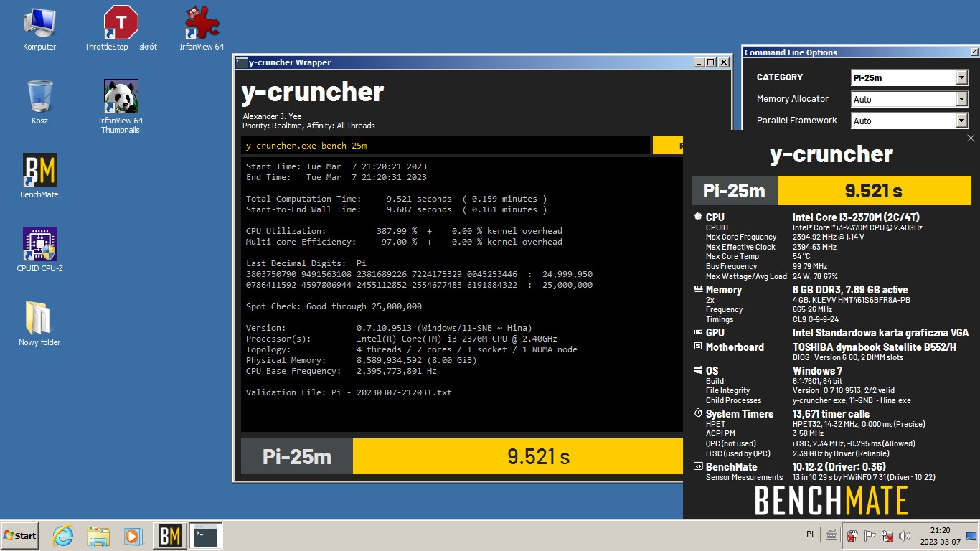The image size is (980, 551).
Task: Open Internet Explorer from the taskbar
Action: [x=63, y=536]
